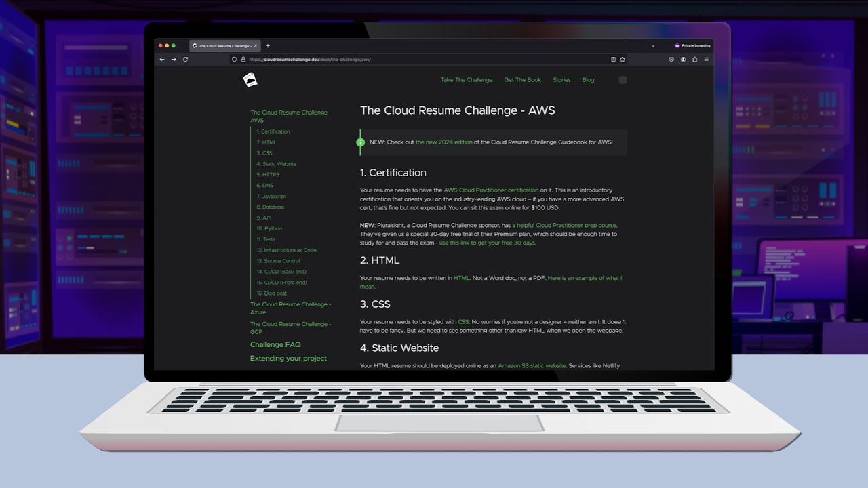The height and width of the screenshot is (488, 868).
Task: Open The Cloud Resume Challenge - AWS sidebar link
Action: [291, 117]
